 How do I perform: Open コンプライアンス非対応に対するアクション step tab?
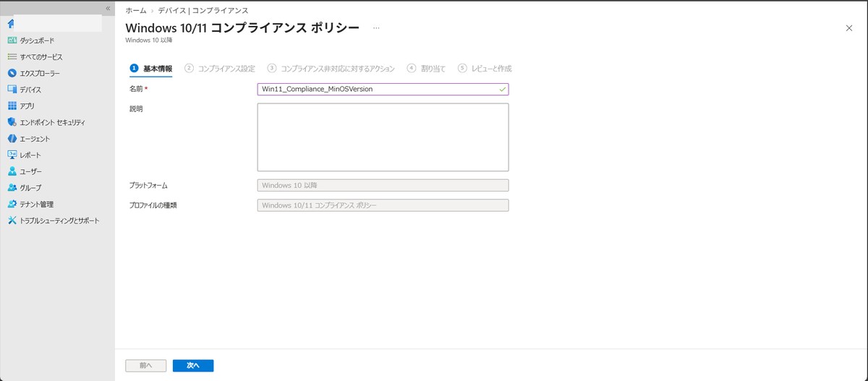[x=331, y=69]
